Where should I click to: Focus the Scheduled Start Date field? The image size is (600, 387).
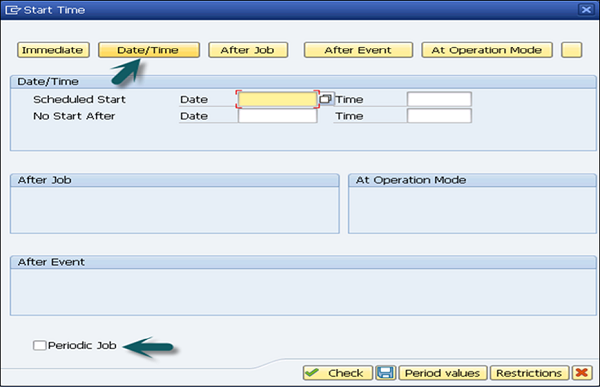click(278, 99)
